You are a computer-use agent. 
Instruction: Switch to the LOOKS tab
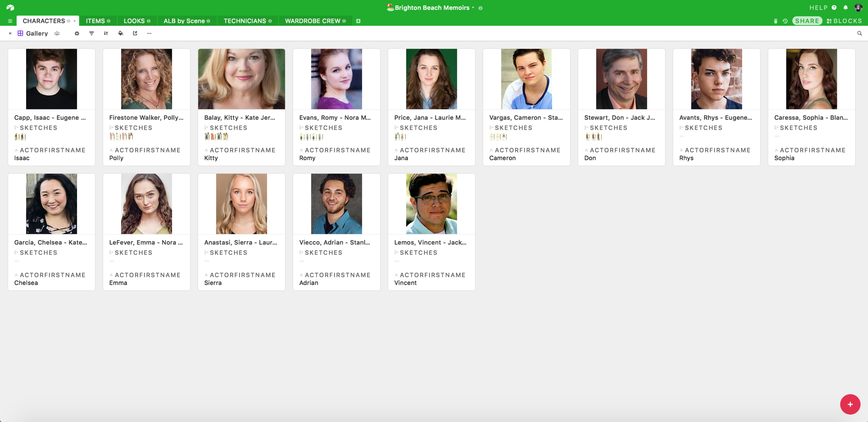click(x=134, y=21)
